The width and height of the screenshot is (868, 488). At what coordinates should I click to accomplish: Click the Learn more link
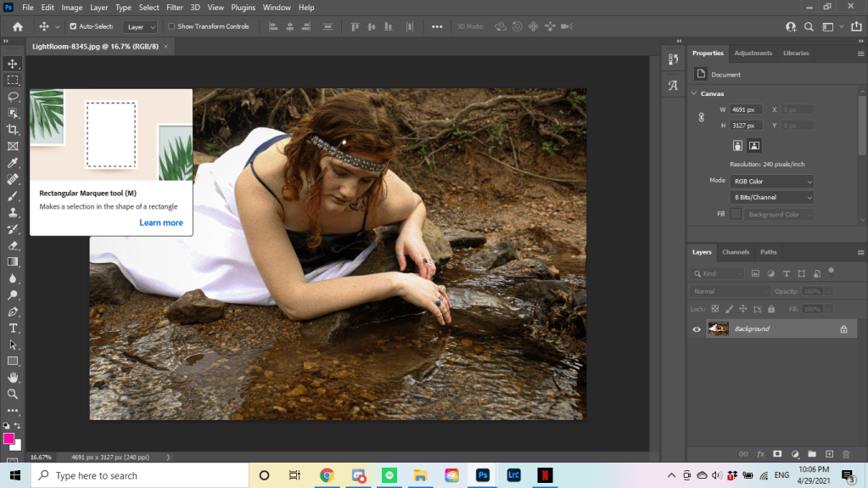point(161,223)
